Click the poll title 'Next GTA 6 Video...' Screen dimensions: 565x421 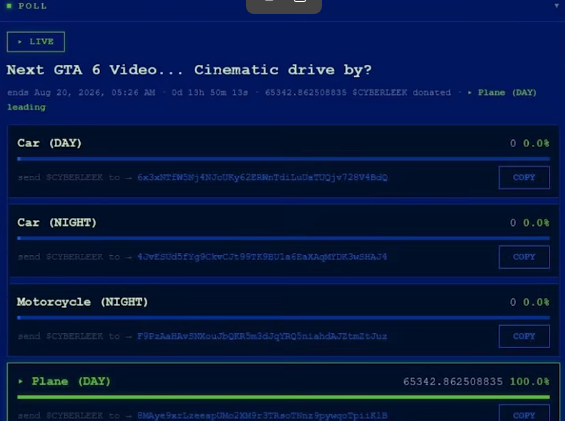(x=189, y=70)
